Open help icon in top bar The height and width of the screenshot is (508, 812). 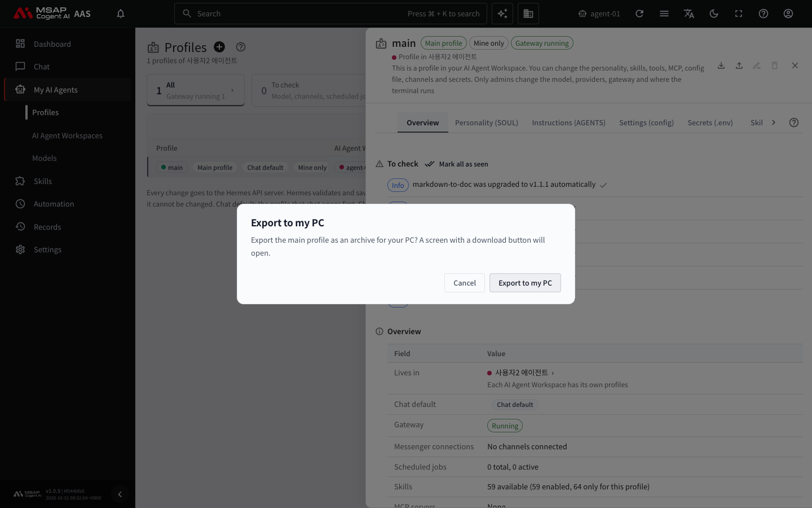[764, 14]
